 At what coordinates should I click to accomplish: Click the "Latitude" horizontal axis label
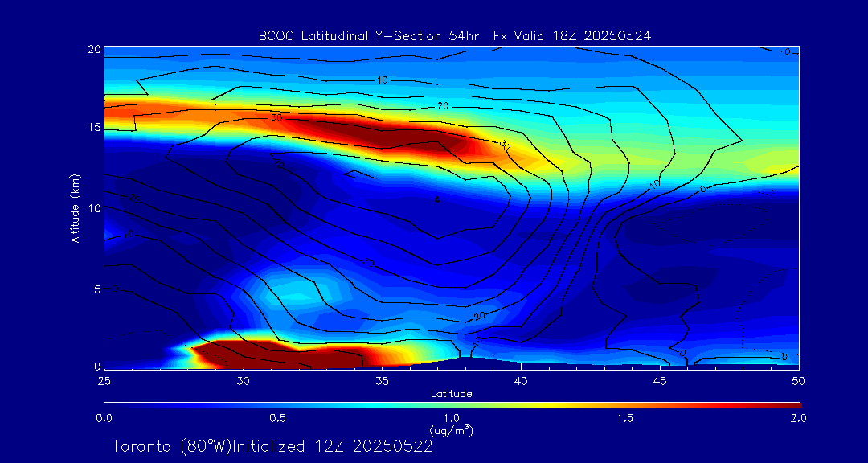pyautogui.click(x=451, y=394)
